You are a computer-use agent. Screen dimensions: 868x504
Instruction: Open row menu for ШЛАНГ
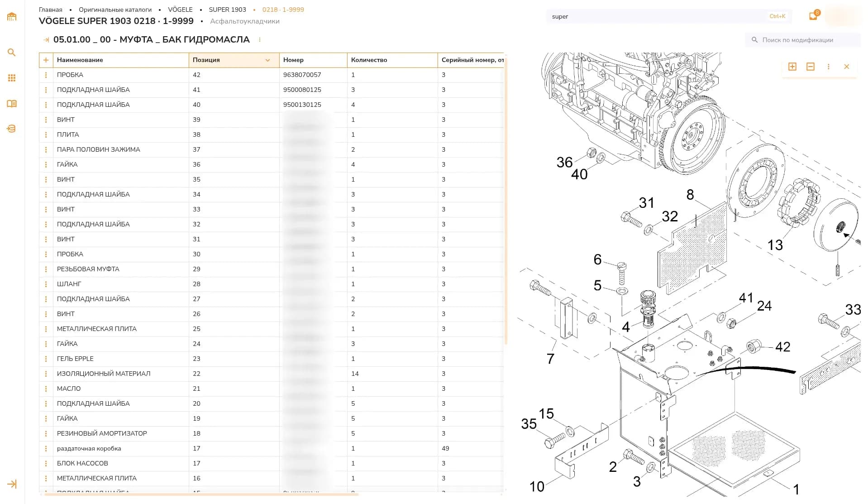point(46,284)
